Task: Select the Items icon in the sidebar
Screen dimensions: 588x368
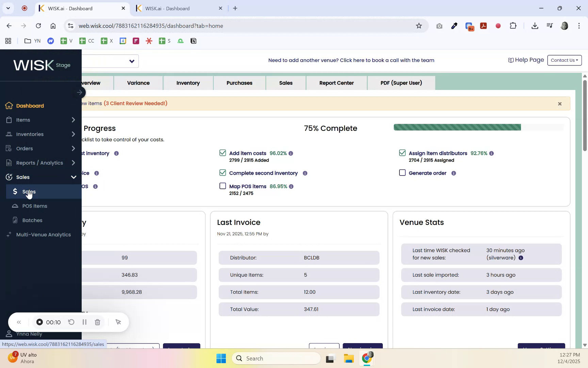Action: click(x=9, y=120)
